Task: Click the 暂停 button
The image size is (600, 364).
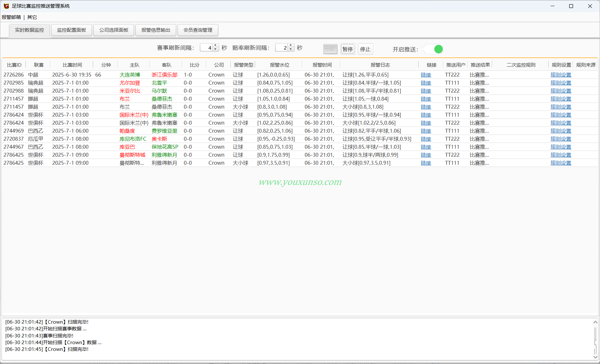Action: [348, 49]
